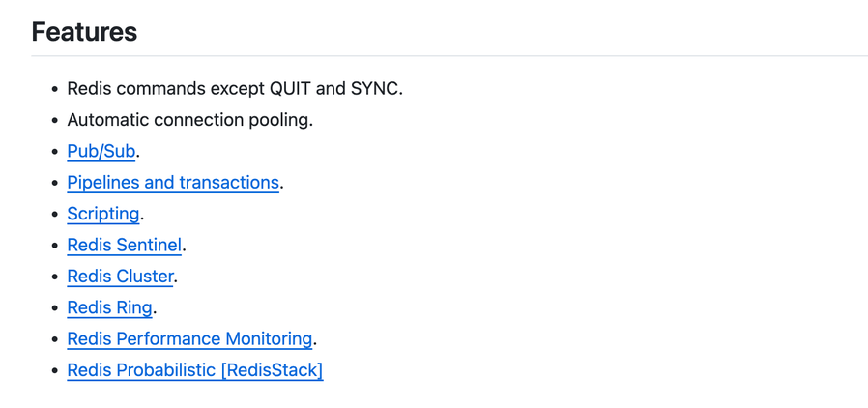Go to the Redis Sentinel link
Image resolution: width=868 pixels, height=408 pixels.
(124, 245)
